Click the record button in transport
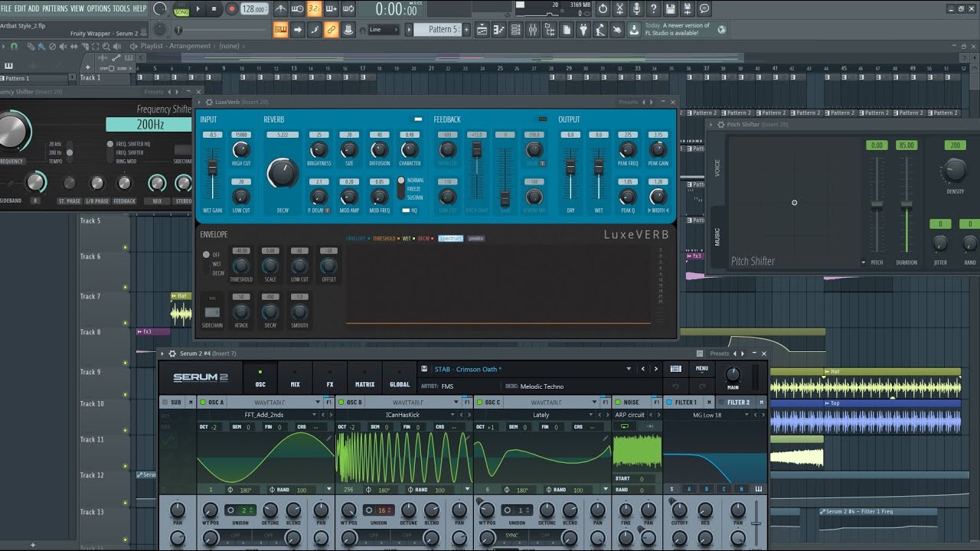 point(232,9)
